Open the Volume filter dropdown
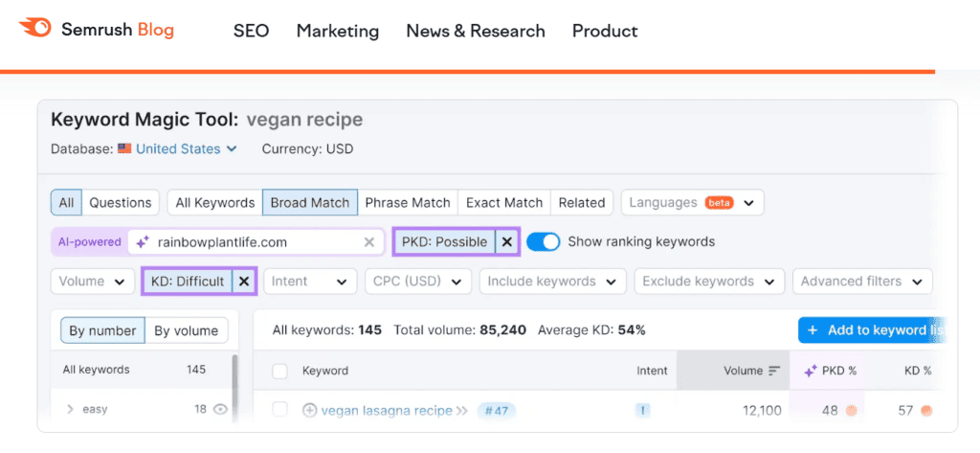The width and height of the screenshot is (980, 453). pyautogui.click(x=93, y=282)
